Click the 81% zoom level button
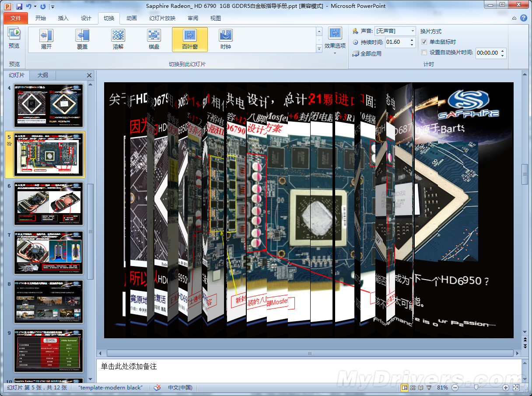The image size is (532, 396). [442, 387]
